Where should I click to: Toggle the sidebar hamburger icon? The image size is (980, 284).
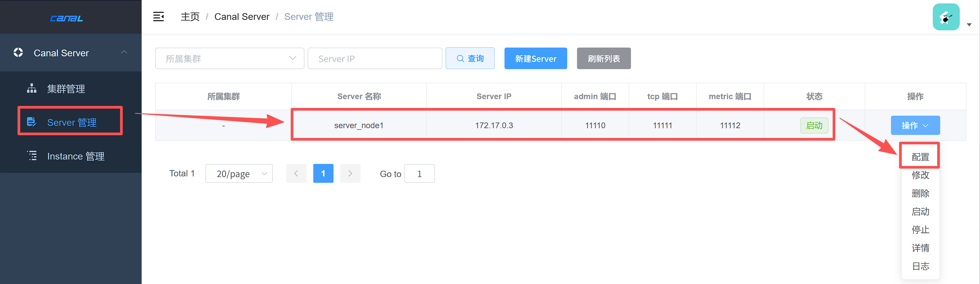click(158, 17)
